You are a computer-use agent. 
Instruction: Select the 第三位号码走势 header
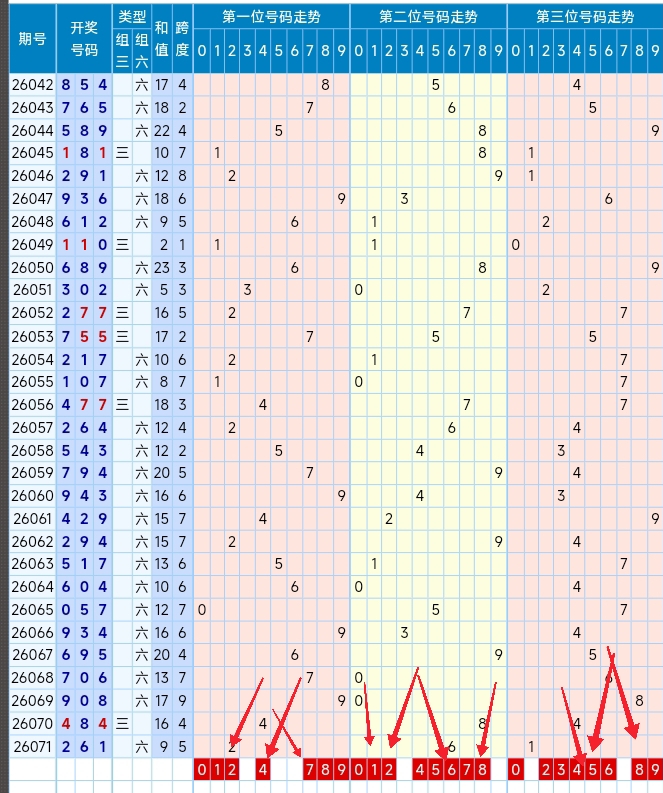[x=585, y=17]
